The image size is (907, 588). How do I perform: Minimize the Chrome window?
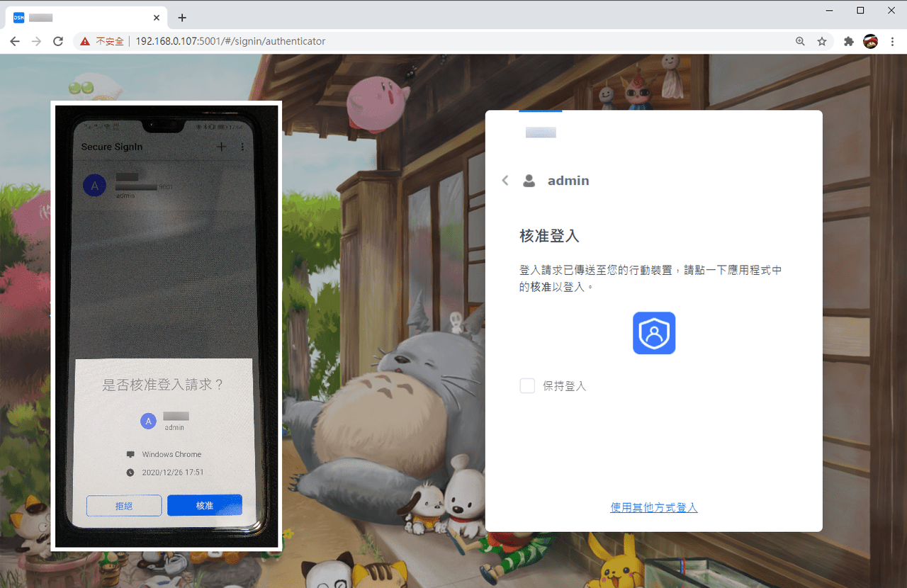(x=829, y=10)
